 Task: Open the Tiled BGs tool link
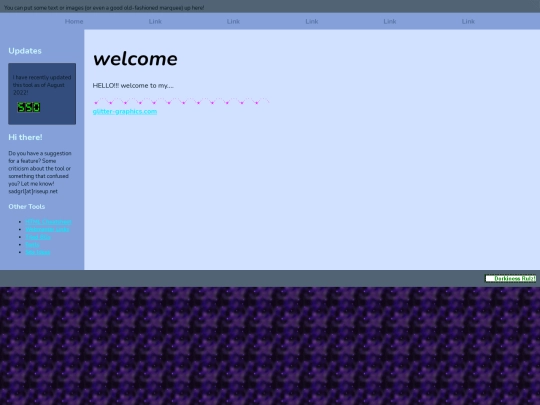[38, 237]
